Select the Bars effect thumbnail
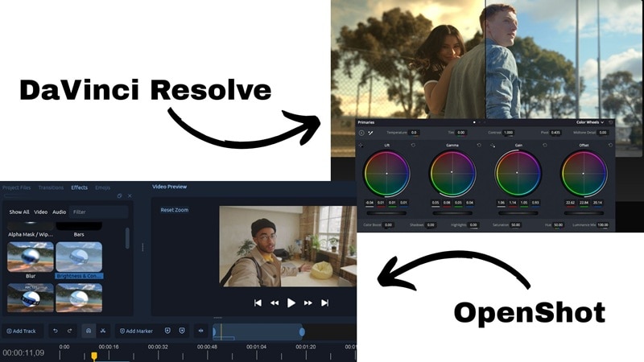The width and height of the screenshot is (644, 362). tap(79, 226)
